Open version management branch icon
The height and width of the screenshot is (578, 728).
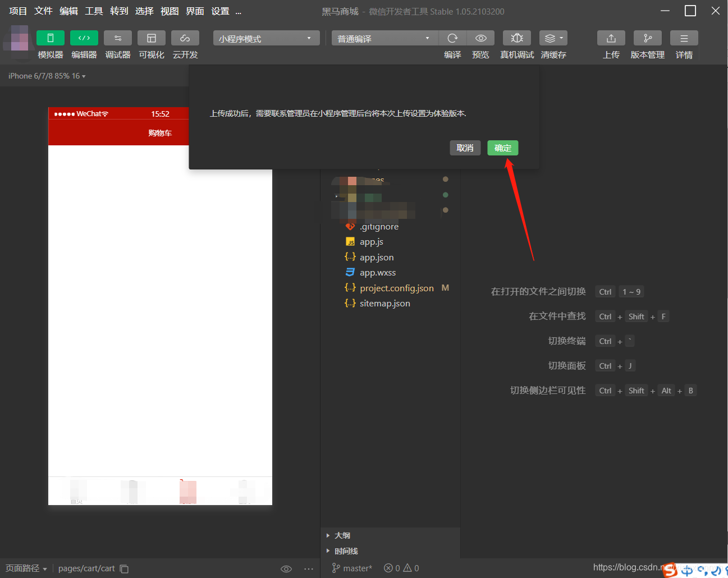tap(648, 38)
